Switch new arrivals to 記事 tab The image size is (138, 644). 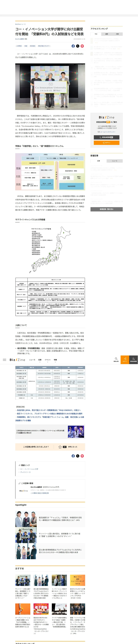click(98, 161)
